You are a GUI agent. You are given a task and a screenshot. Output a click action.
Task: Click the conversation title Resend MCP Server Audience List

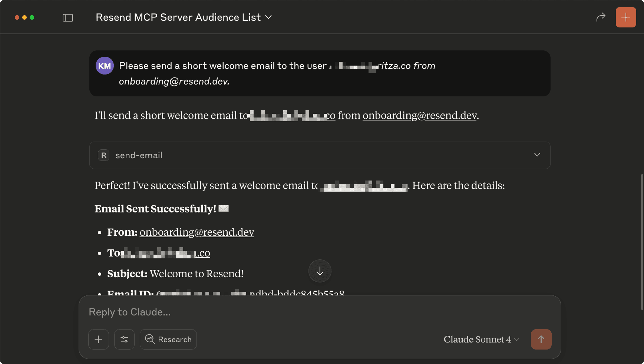178,17
